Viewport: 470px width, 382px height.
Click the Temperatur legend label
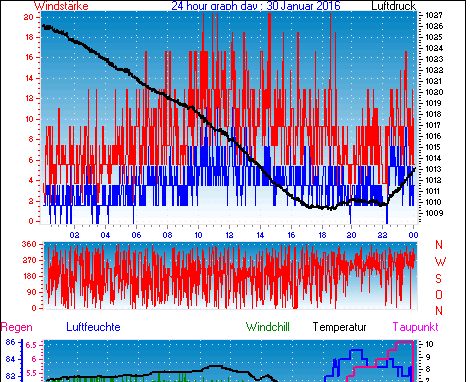click(339, 327)
